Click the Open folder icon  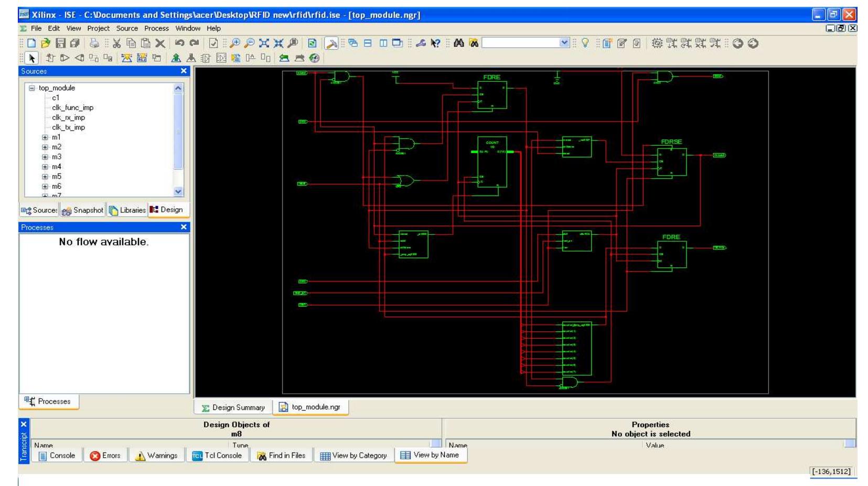[x=46, y=44]
